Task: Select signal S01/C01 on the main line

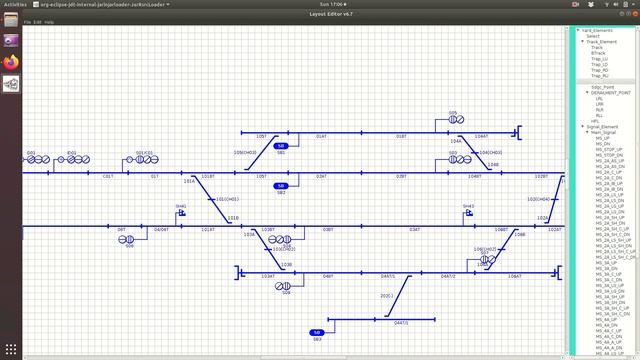Action: 142,159
